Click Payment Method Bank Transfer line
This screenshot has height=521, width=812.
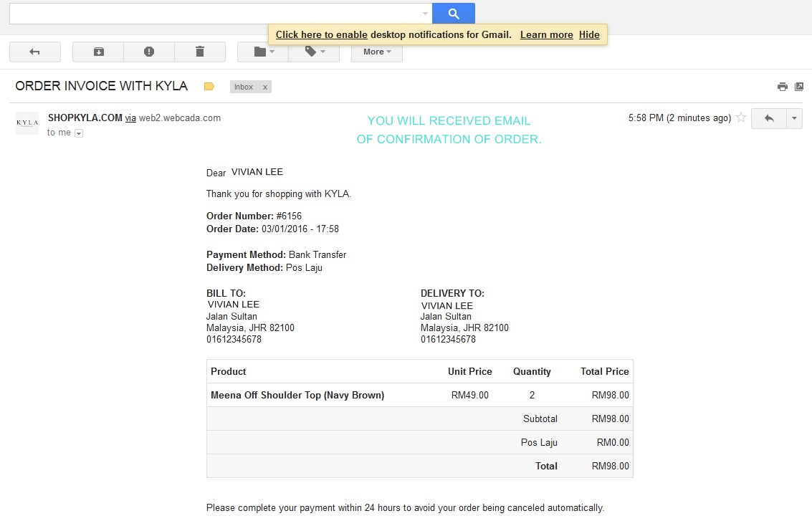click(x=276, y=255)
